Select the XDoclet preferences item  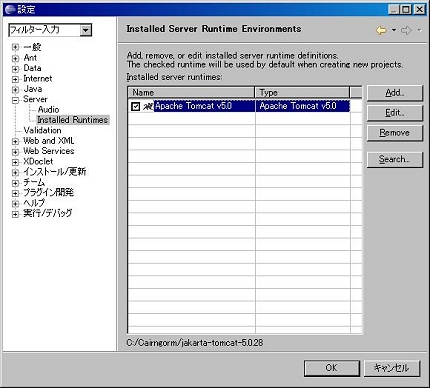(x=38, y=161)
